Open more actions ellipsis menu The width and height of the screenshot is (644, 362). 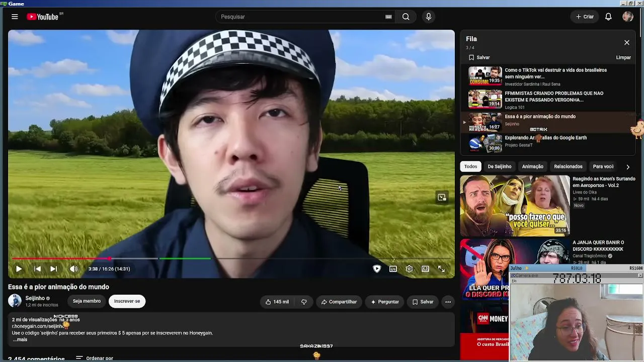(x=448, y=302)
